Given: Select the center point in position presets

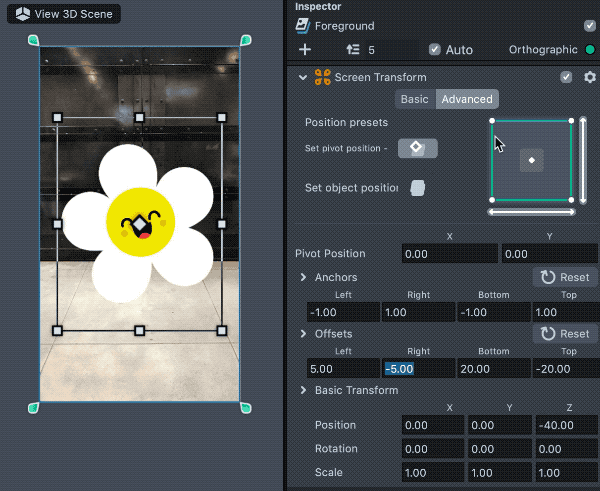Looking at the screenshot, I should pyautogui.click(x=532, y=160).
